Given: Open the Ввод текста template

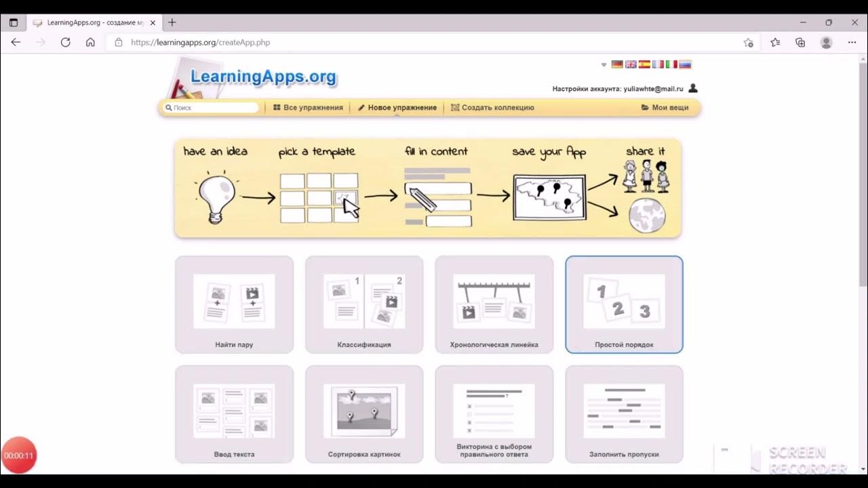Looking at the screenshot, I should (x=234, y=414).
